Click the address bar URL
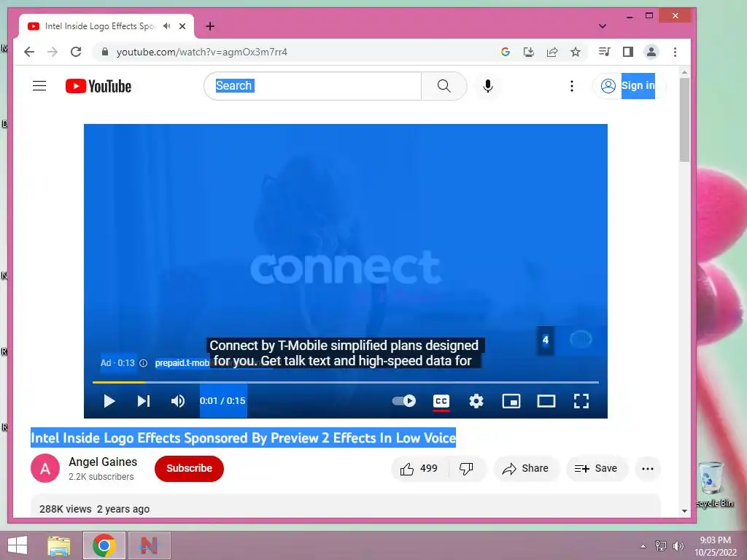This screenshot has height=560, width=747. (x=202, y=52)
